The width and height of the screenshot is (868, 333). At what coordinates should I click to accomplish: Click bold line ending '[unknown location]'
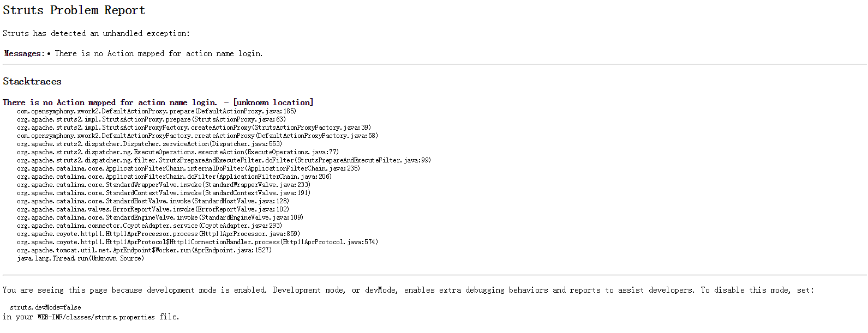[158, 102]
